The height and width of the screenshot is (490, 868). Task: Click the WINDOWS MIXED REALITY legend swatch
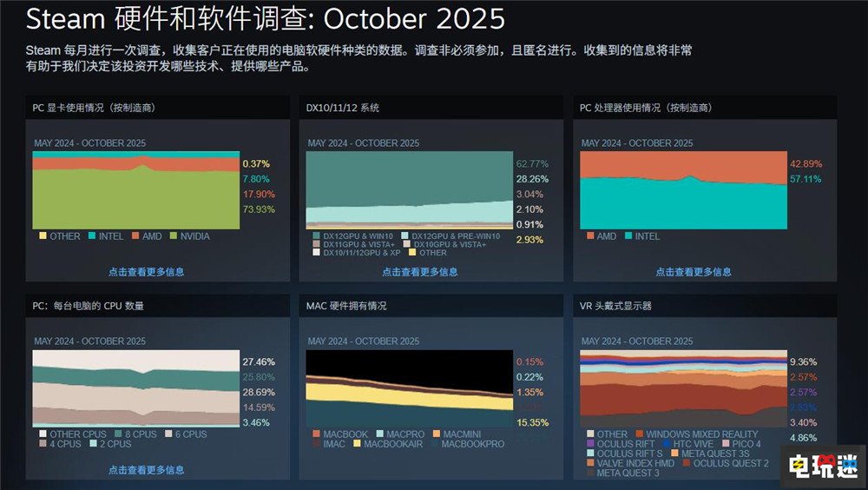[640, 434]
